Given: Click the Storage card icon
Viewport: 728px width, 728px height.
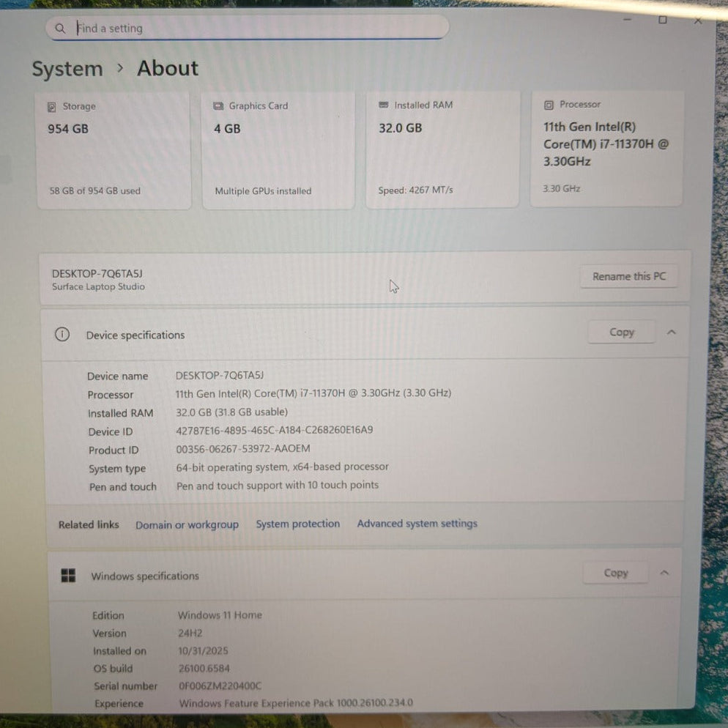Looking at the screenshot, I should 51,106.
